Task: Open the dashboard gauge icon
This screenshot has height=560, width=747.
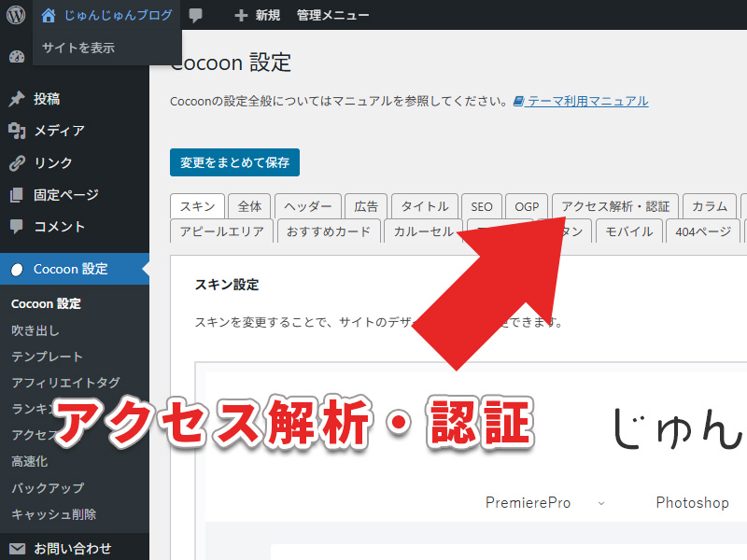Action: (x=17, y=57)
